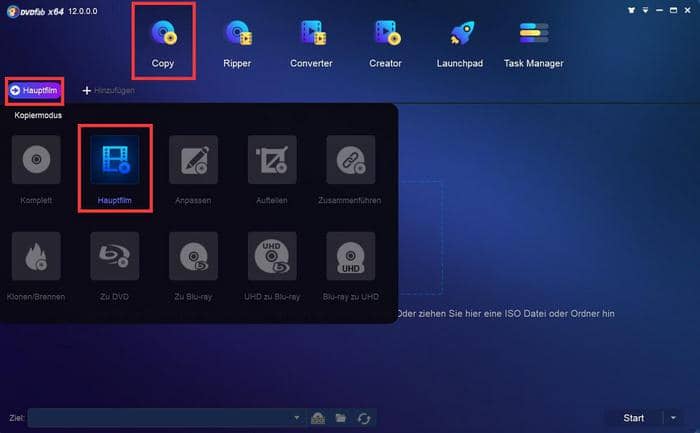The height and width of the screenshot is (433, 700).
Task: Open the Ziel destination dropdown
Action: click(296, 418)
